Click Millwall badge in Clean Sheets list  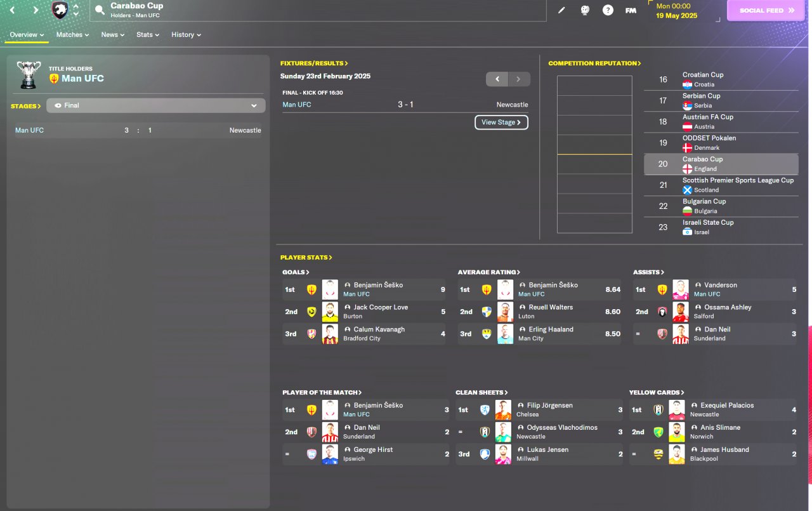click(485, 454)
